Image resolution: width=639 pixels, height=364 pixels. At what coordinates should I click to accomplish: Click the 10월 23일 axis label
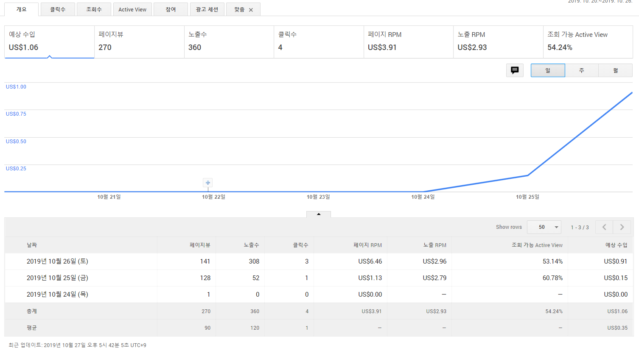click(x=318, y=197)
